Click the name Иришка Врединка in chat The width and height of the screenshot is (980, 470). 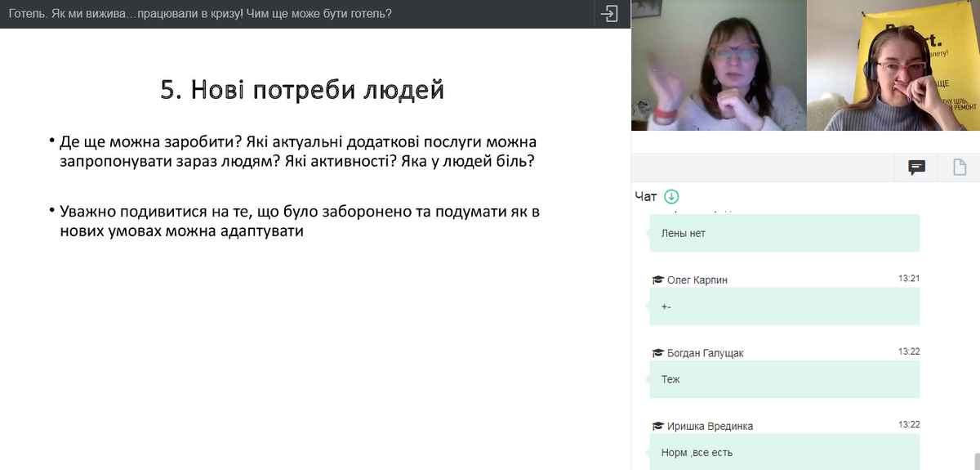point(710,426)
